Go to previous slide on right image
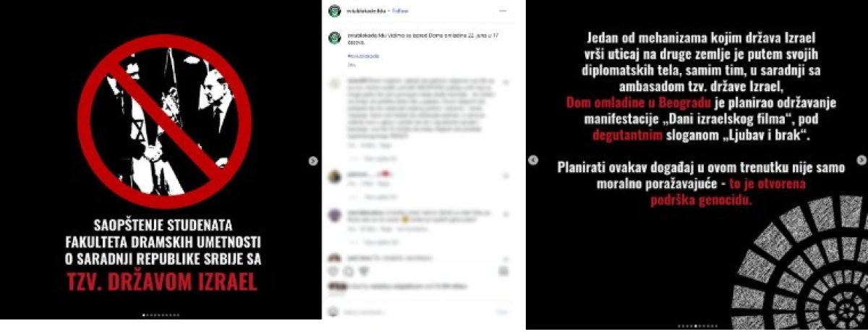Viewport: 868px width, 332px height. [533, 160]
